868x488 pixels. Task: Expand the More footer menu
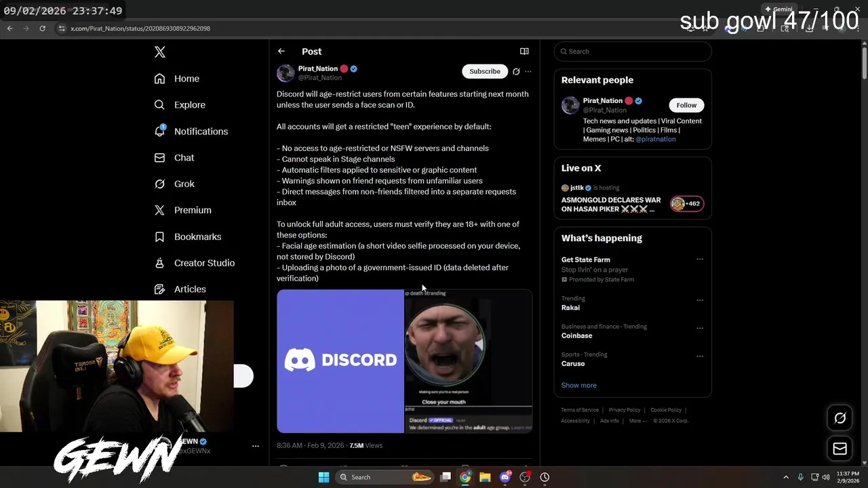tap(637, 421)
